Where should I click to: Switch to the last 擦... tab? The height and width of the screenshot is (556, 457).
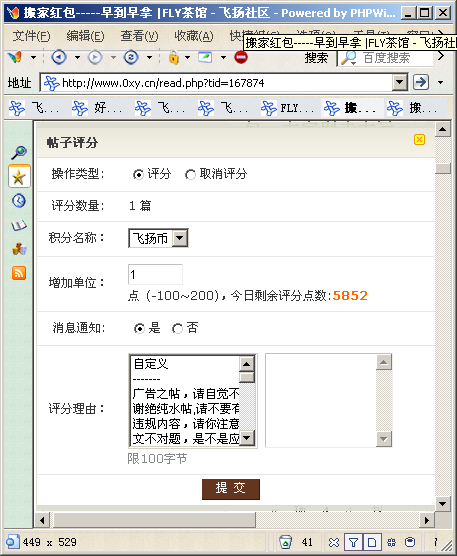click(416, 108)
